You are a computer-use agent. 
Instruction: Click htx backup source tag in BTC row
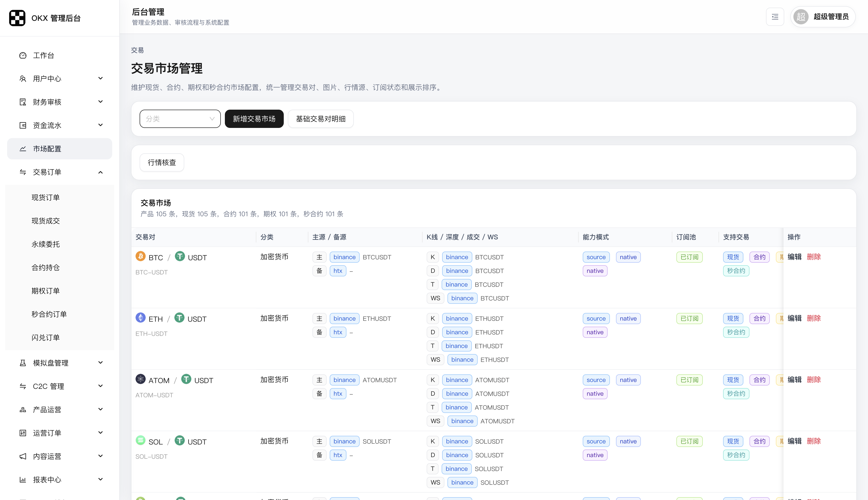(338, 271)
